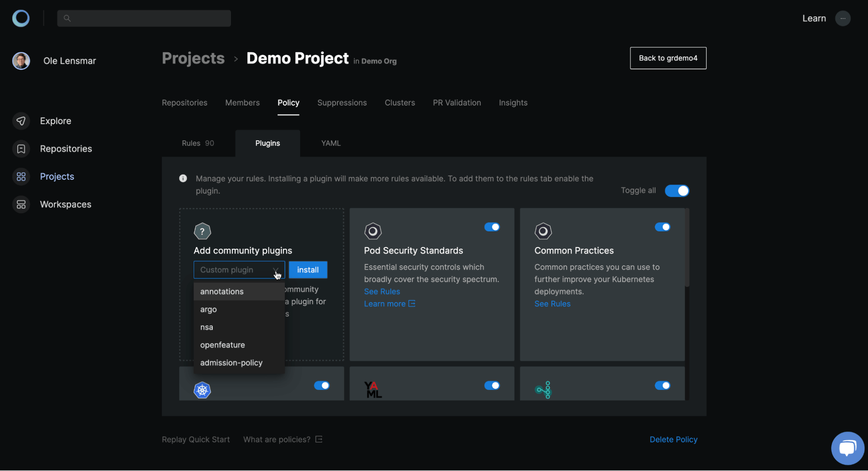Open the three-dots user menu
Viewport: 868px width, 471px height.
coord(842,18)
